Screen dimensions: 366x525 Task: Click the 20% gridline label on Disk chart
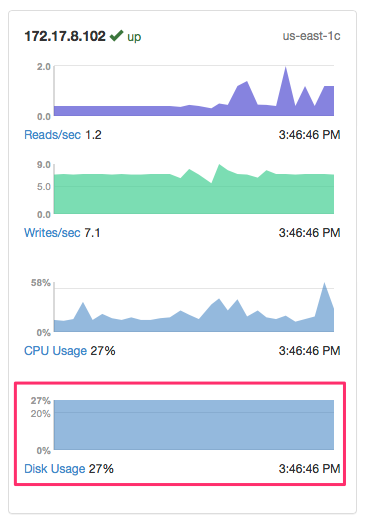[x=41, y=414]
